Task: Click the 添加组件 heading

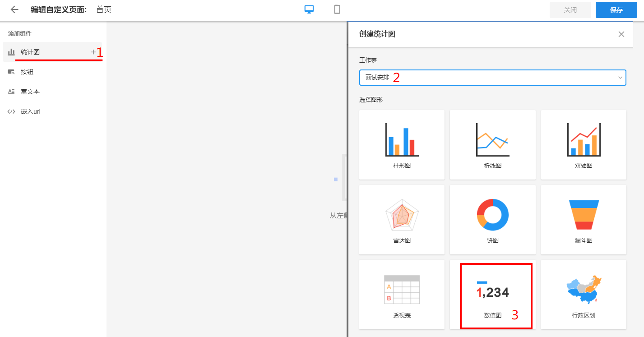Action: [20, 33]
